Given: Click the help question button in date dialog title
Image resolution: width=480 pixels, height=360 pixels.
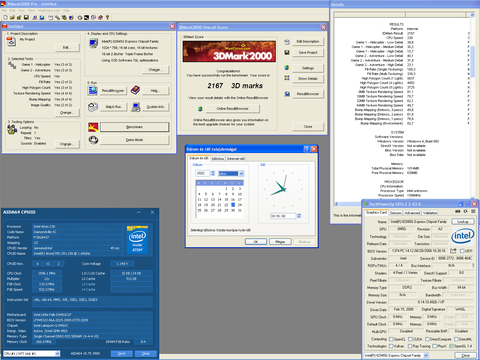Looking at the screenshot, I should [x=307, y=149].
